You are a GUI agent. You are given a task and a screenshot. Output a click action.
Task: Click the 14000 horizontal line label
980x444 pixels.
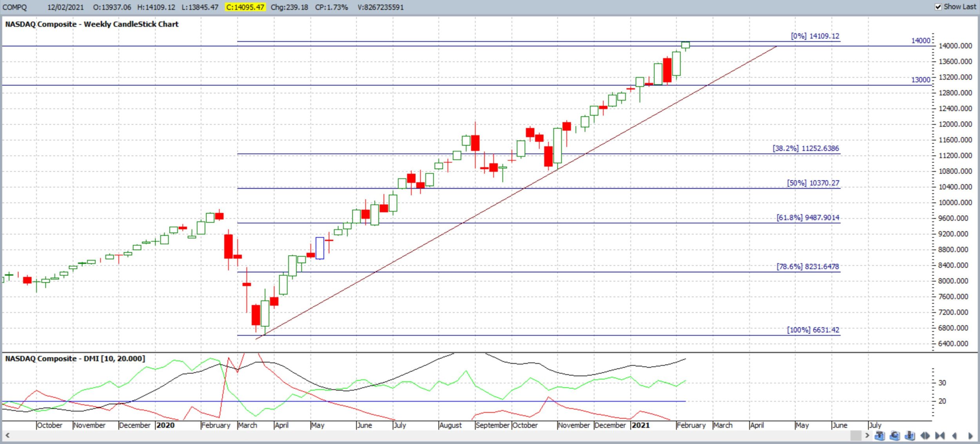tap(921, 40)
